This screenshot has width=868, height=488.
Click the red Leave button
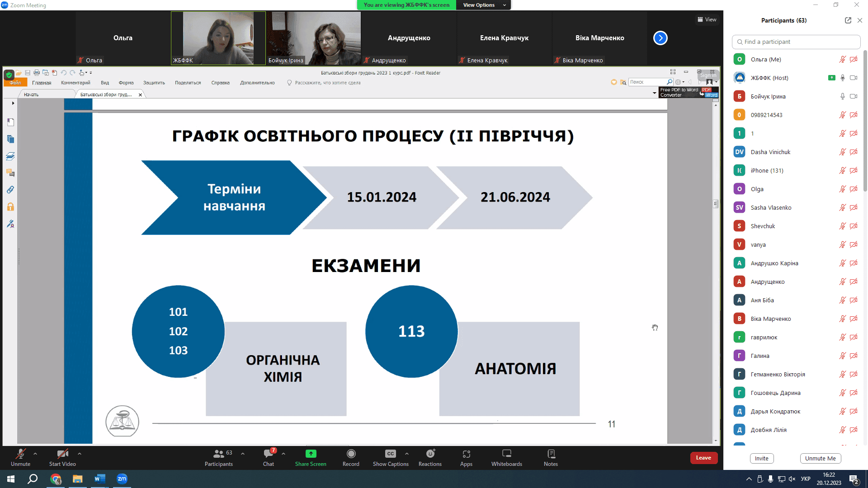coord(703,458)
